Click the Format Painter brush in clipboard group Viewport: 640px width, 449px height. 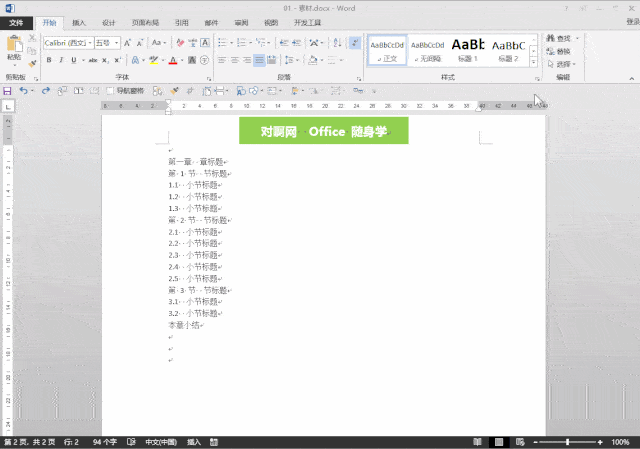pyautogui.click(x=32, y=64)
